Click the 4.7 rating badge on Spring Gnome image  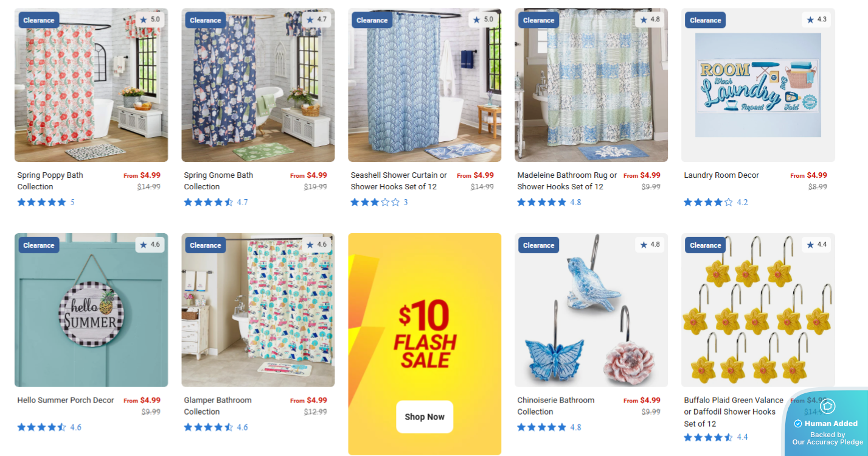[x=316, y=19]
